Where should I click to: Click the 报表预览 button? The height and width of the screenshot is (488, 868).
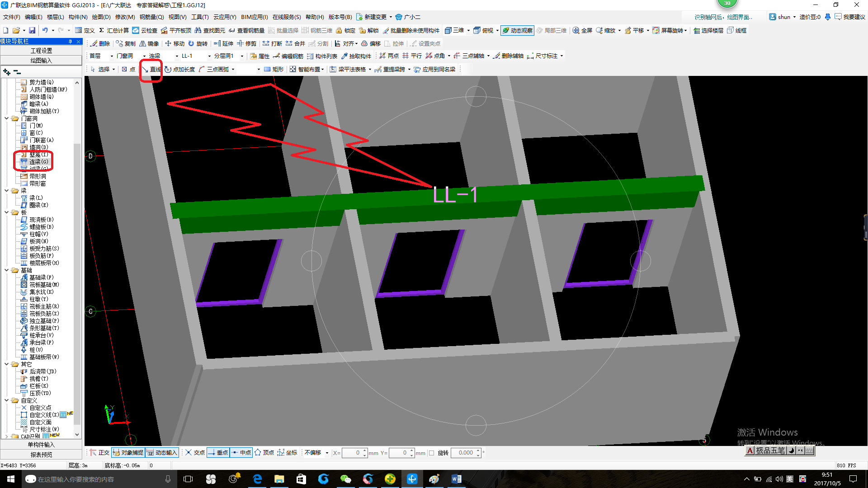pyautogui.click(x=41, y=455)
